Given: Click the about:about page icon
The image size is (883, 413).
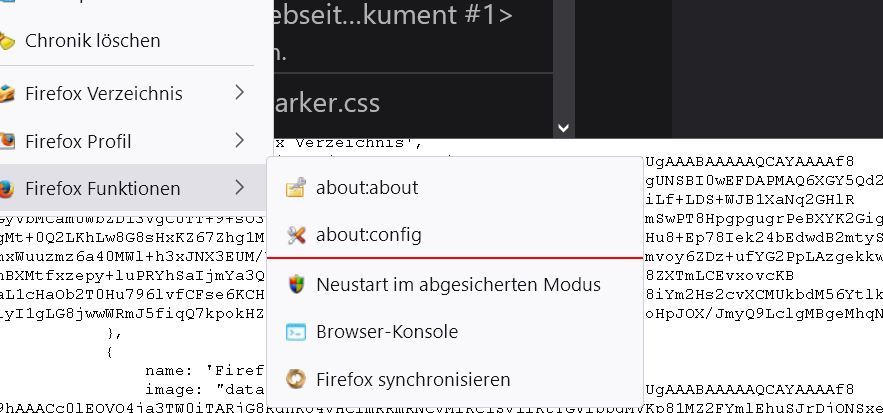Looking at the screenshot, I should point(295,188).
